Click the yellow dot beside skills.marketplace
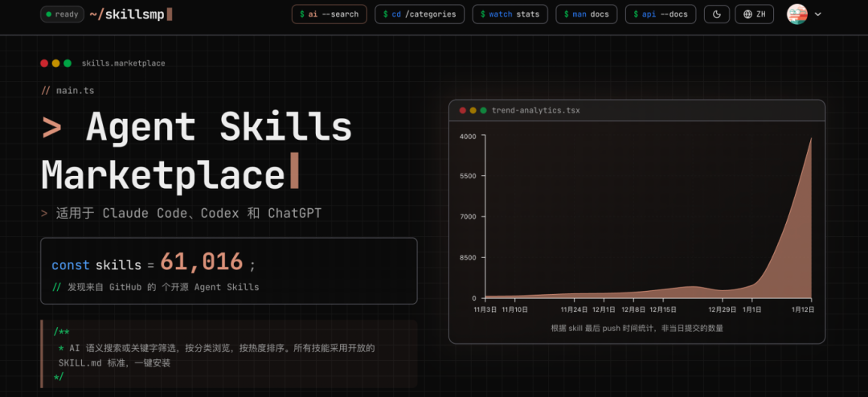This screenshot has height=397, width=868. tap(56, 63)
